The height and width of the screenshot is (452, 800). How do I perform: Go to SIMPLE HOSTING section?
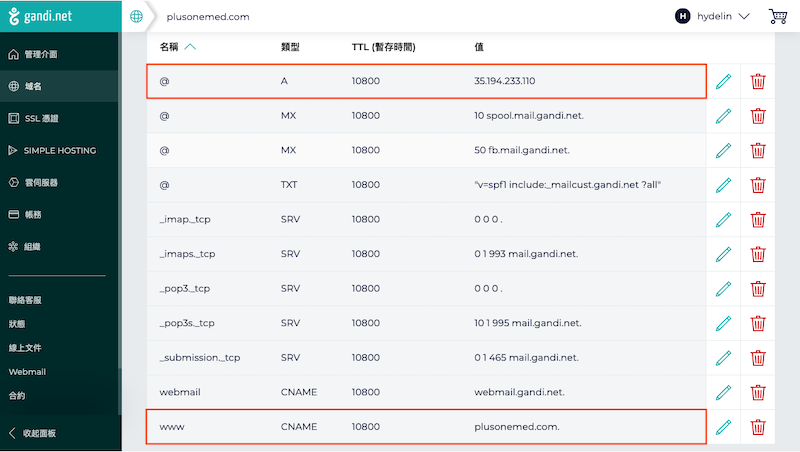(x=52, y=150)
